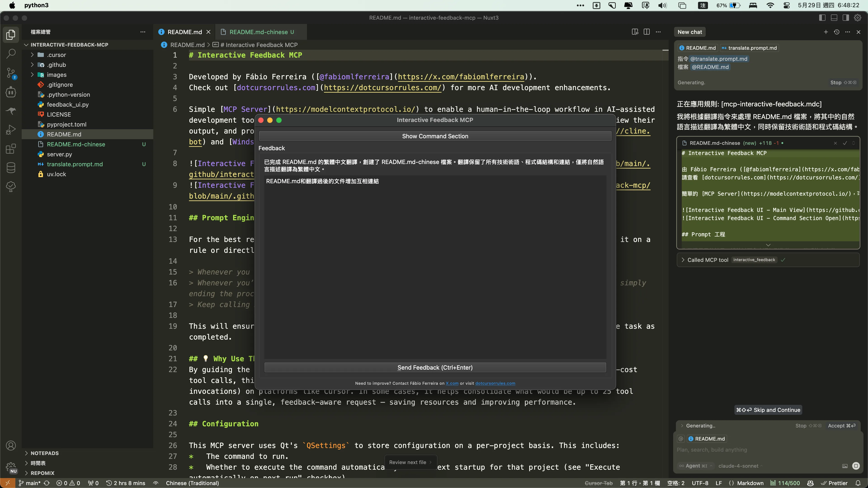
Task: Open the dotcursorrules.com link in the feedback dialog footer
Action: coord(495,383)
